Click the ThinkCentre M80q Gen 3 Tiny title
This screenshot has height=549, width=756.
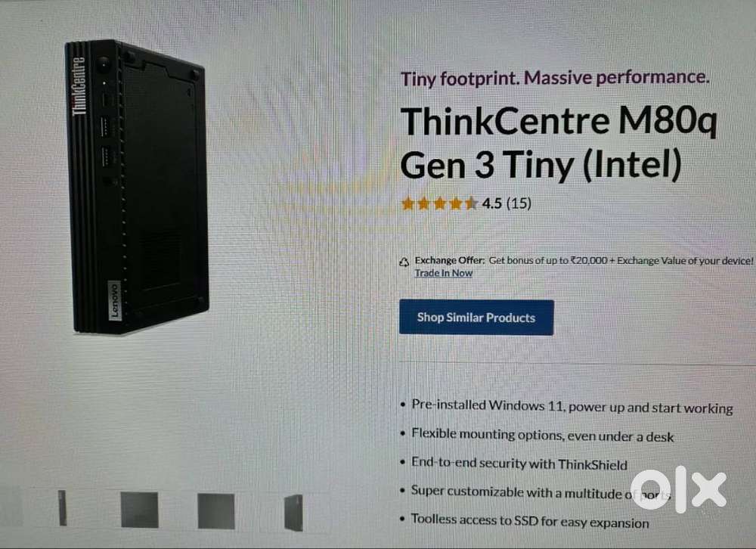click(559, 143)
